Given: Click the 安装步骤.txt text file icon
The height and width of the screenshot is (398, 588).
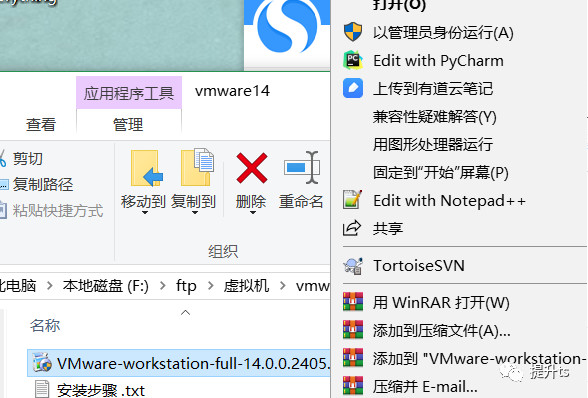Looking at the screenshot, I should [42, 389].
